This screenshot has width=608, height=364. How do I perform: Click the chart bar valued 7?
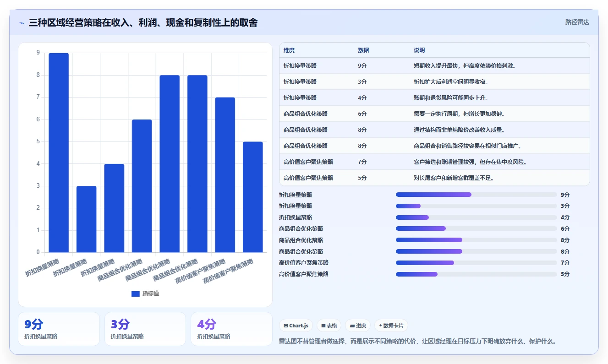[225, 175]
